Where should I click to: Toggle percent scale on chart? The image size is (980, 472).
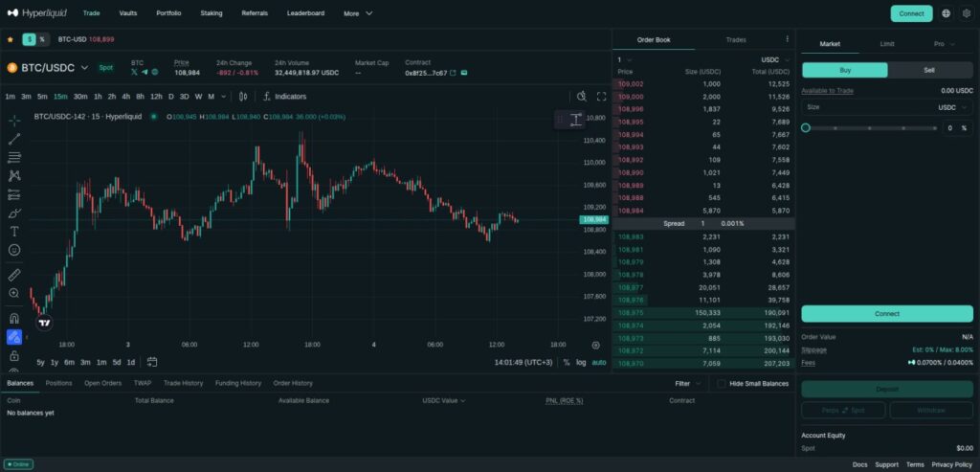click(567, 362)
